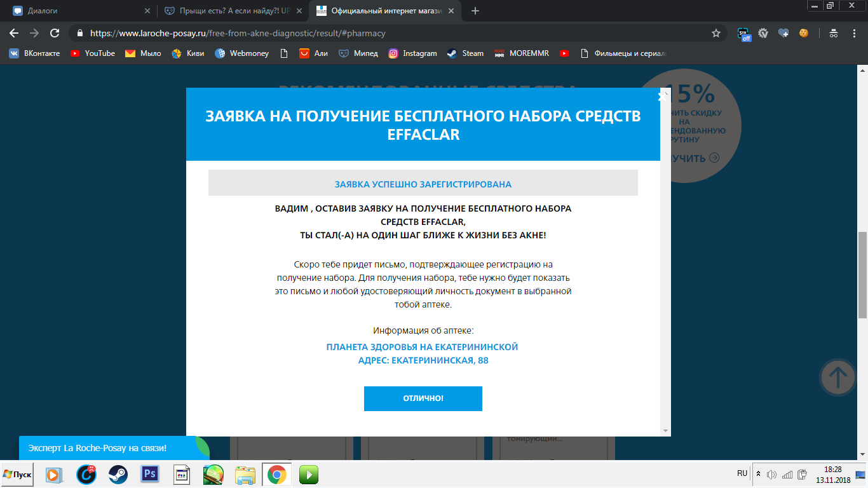Image resolution: width=868 pixels, height=488 pixels.
Task: Open the Планета Здоровья pharmacy link
Action: click(423, 347)
